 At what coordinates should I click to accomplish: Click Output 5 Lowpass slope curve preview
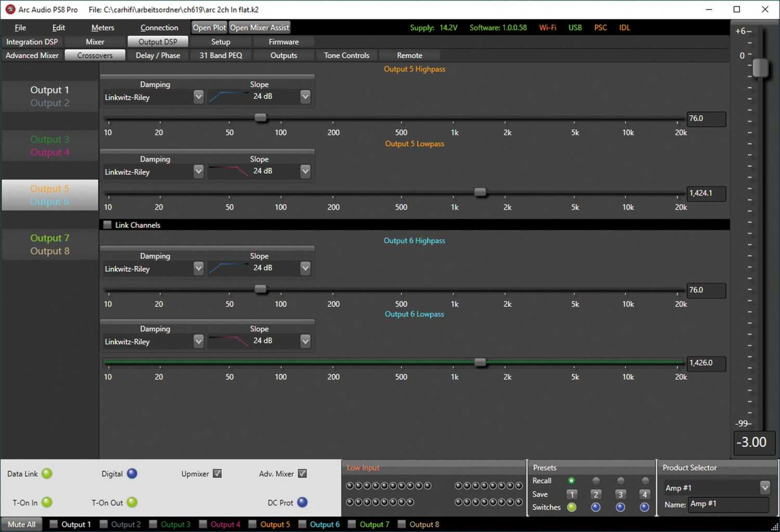pyautogui.click(x=229, y=171)
